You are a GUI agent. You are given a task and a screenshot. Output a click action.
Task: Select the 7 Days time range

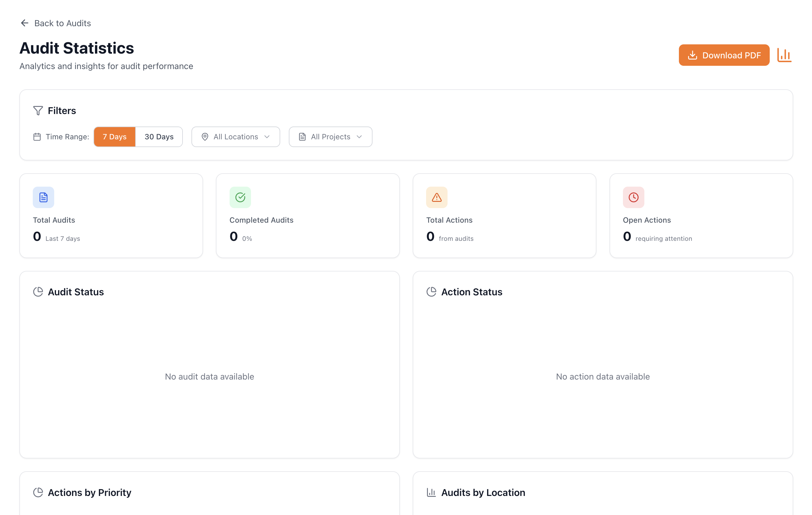click(115, 137)
